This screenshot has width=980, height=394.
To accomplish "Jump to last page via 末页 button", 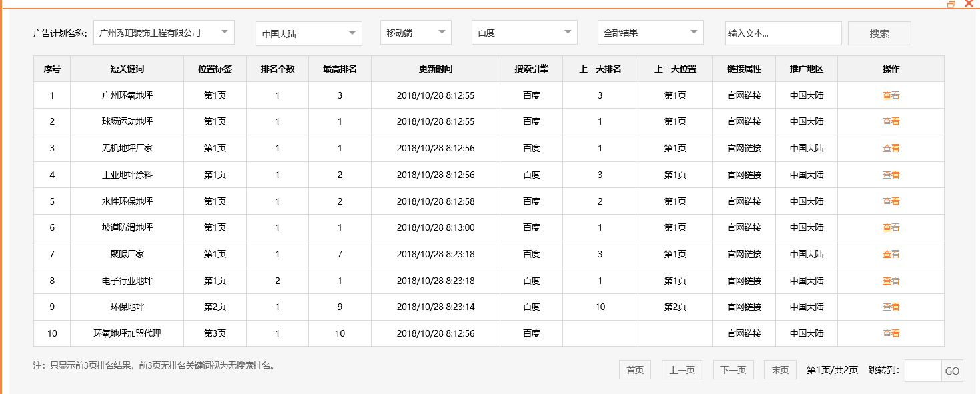I will tap(779, 369).
